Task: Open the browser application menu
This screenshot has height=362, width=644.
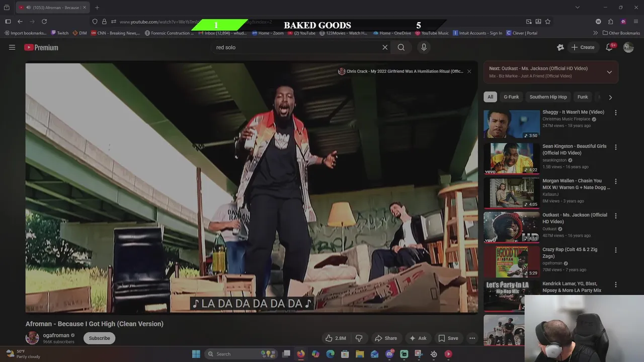Action: (x=636, y=22)
